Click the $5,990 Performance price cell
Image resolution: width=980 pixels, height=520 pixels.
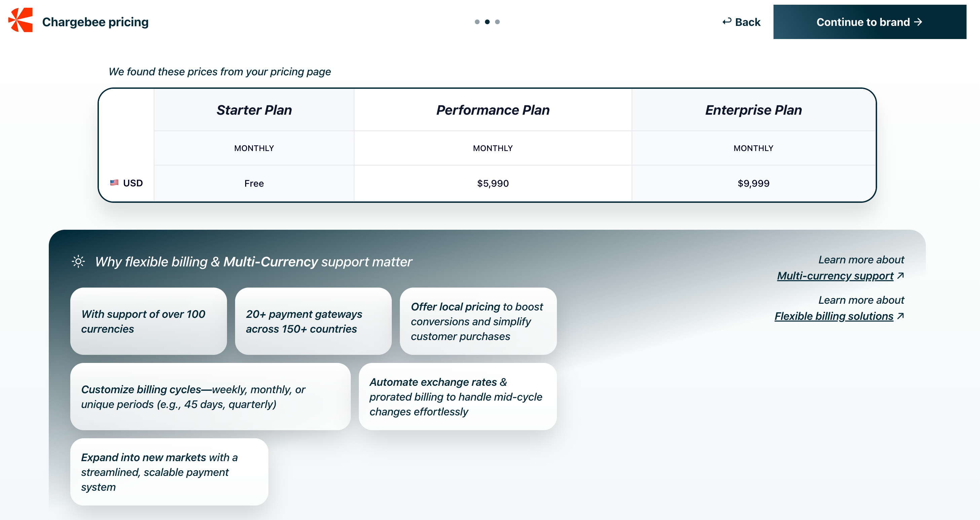tap(493, 183)
